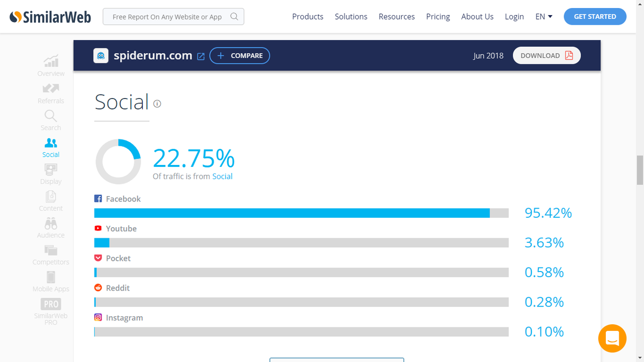This screenshot has width=644, height=362.
Task: Click the Social link under 22.75%
Action: pos(222,176)
